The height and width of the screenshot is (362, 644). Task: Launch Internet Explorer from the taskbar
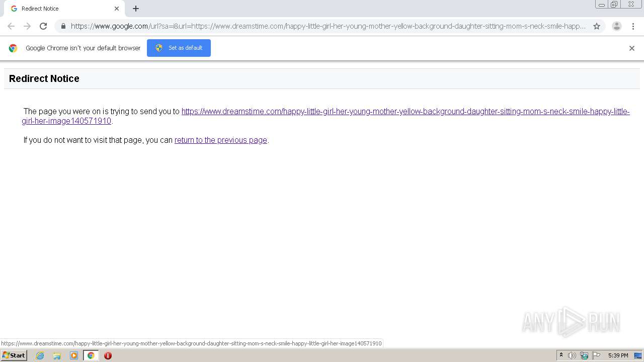(40, 355)
